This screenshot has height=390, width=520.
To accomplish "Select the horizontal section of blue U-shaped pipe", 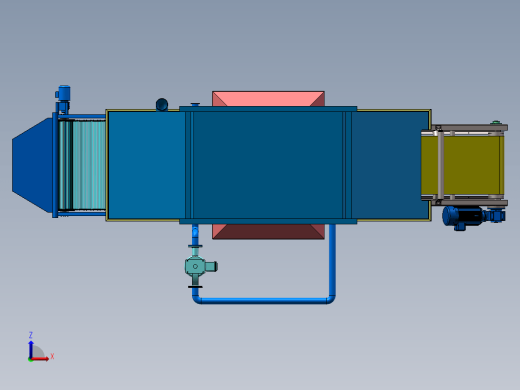I will pos(264,301).
